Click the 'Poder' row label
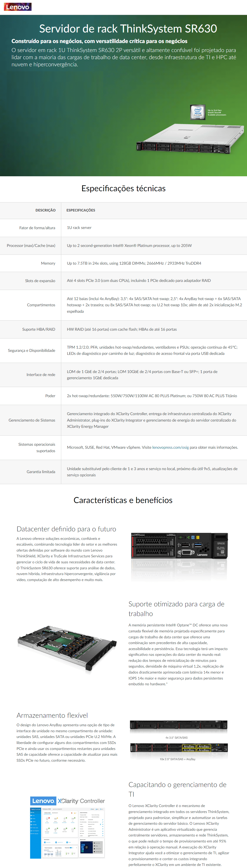Image resolution: width=247 pixels, height=868 pixels. click(x=50, y=396)
